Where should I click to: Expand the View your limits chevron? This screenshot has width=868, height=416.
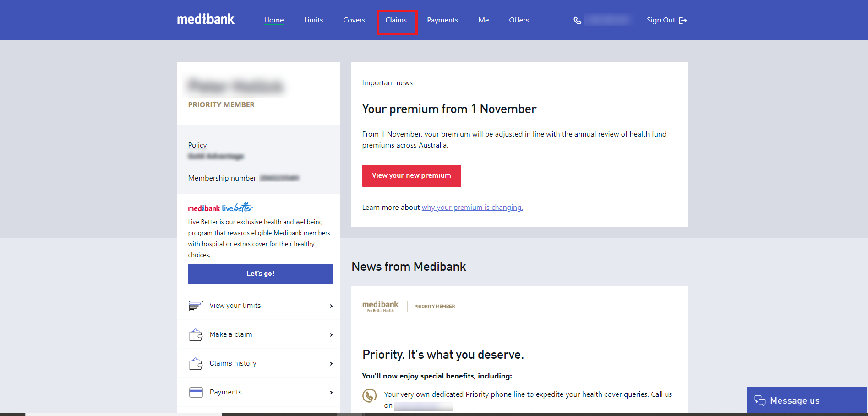coord(331,306)
